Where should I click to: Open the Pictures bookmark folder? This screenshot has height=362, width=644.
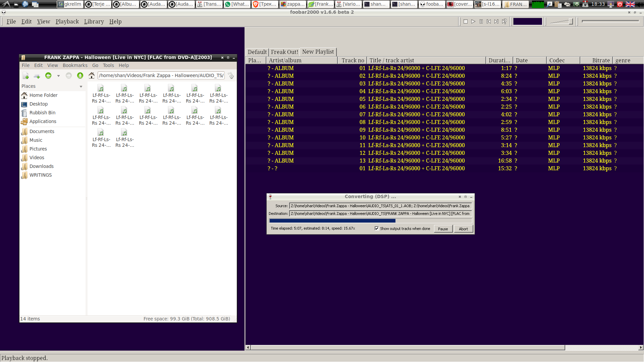pyautogui.click(x=38, y=149)
